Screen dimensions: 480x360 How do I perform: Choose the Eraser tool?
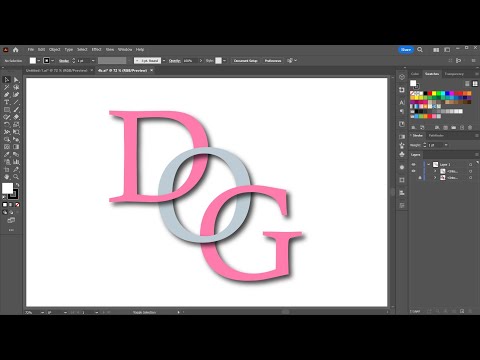[x=16, y=117]
